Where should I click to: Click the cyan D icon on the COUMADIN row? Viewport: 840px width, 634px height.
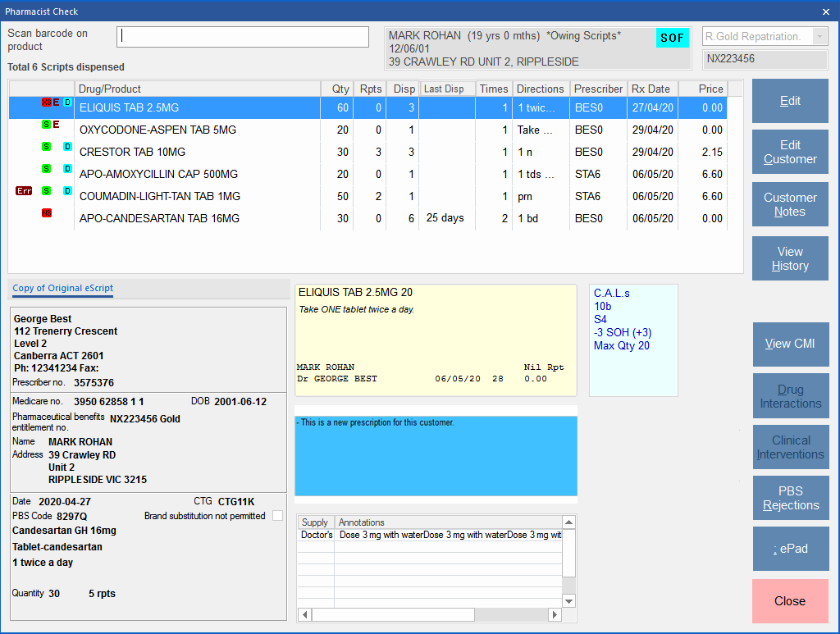[67, 190]
